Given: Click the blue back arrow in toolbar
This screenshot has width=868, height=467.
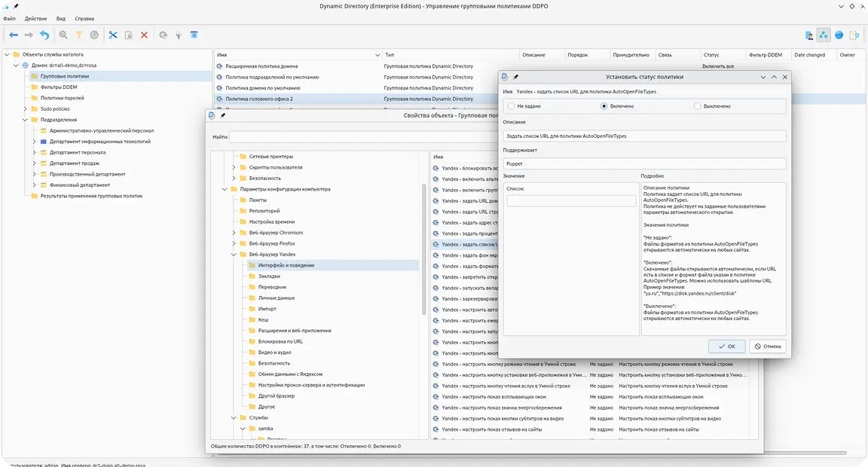Looking at the screenshot, I should (13, 35).
